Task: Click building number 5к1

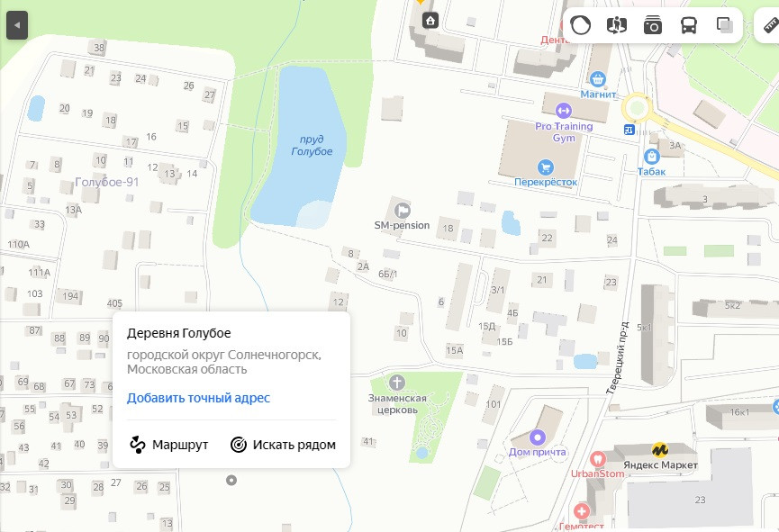Action: [644, 328]
